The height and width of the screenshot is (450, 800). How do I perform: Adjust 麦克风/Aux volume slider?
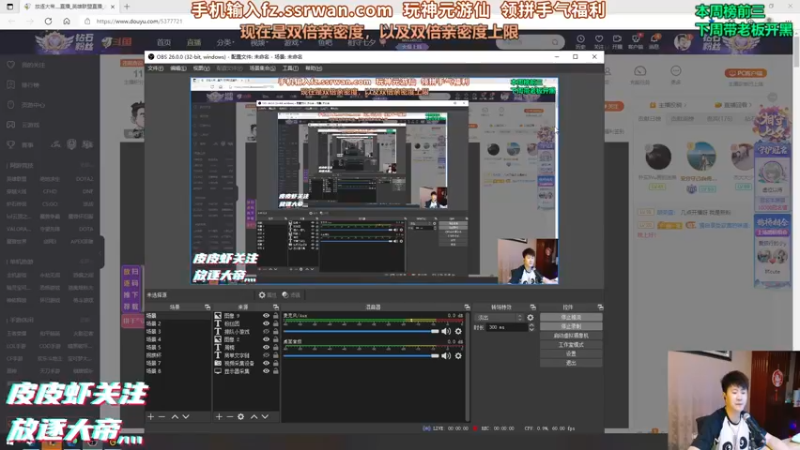pyautogui.click(x=361, y=331)
